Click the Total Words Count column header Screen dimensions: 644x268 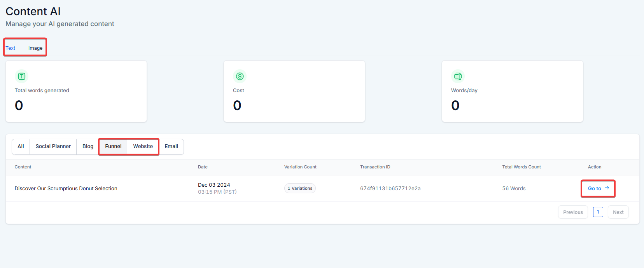[x=521, y=167]
